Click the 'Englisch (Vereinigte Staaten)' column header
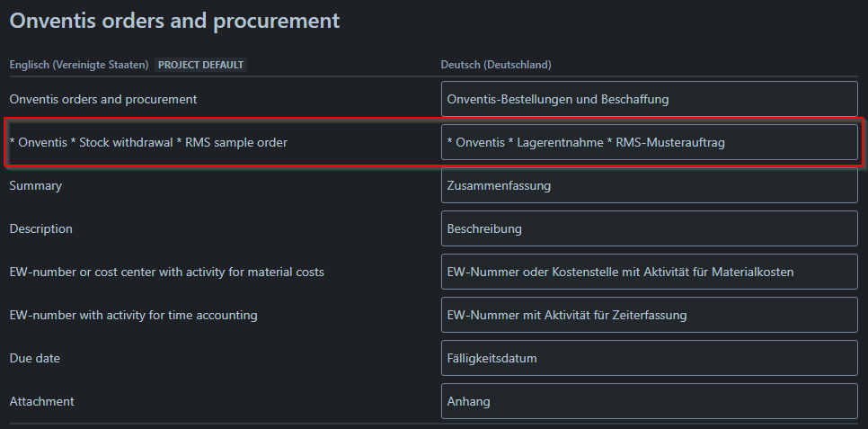Image resolution: width=868 pixels, height=429 pixels. click(79, 65)
